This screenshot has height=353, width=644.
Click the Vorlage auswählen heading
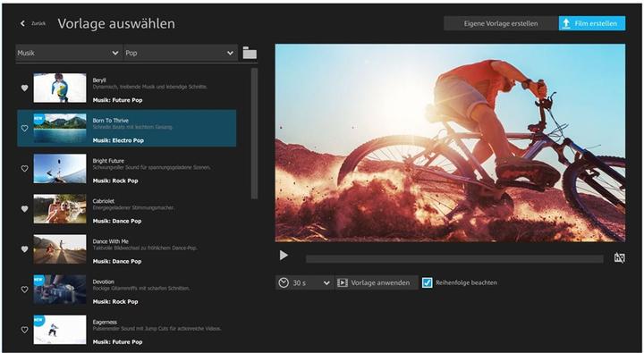click(x=116, y=23)
